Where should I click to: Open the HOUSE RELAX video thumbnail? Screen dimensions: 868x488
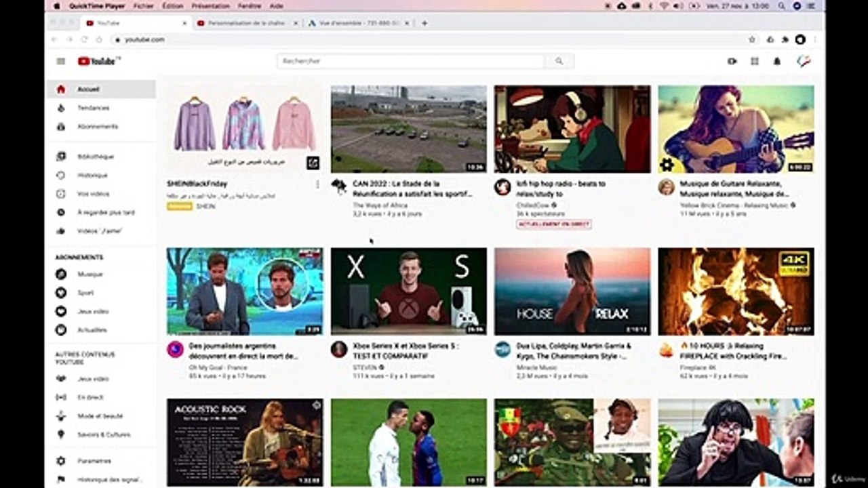pos(572,291)
